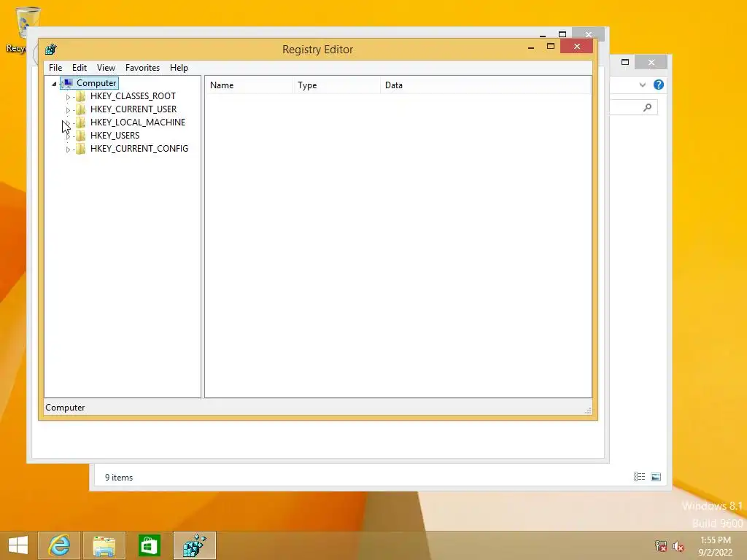This screenshot has height=560, width=747.
Task: Click the HKEY_CURRENT_USER folder icon
Action: (81, 109)
